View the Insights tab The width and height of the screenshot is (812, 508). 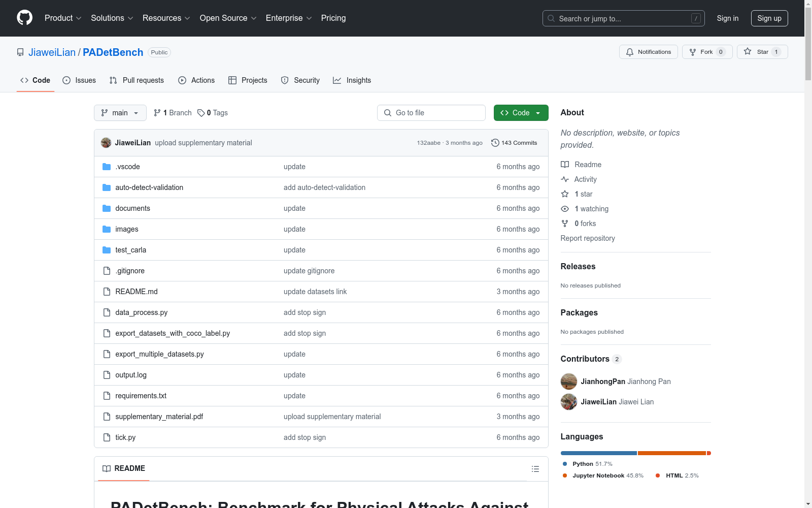click(x=352, y=80)
